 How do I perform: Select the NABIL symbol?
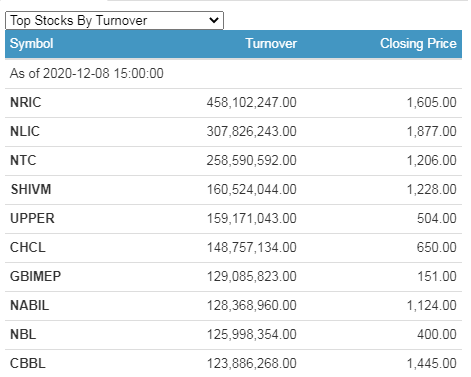30,305
